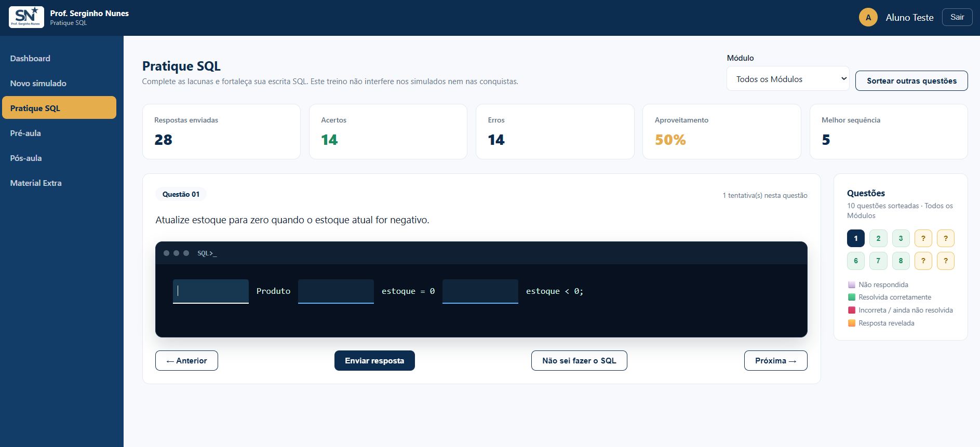Screen dimensions: 980x447
Task: Focus the blank field before Produto
Action: (x=211, y=291)
